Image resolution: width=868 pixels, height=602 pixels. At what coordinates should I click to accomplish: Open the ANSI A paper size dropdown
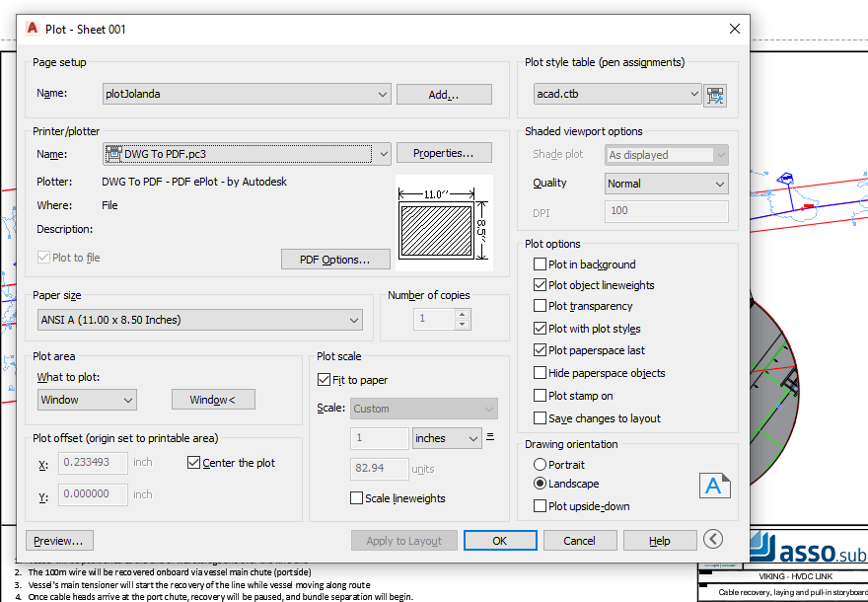(200, 320)
